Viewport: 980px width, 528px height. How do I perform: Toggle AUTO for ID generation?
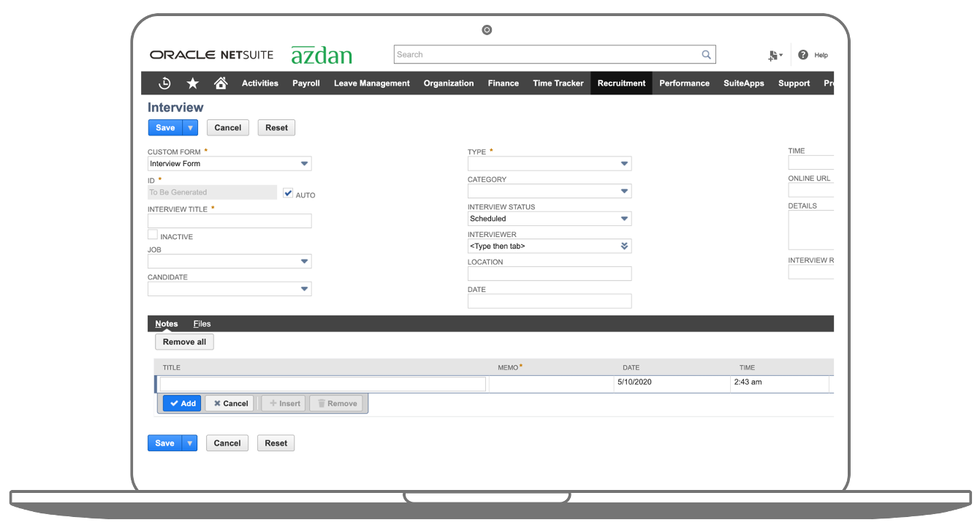click(x=287, y=193)
